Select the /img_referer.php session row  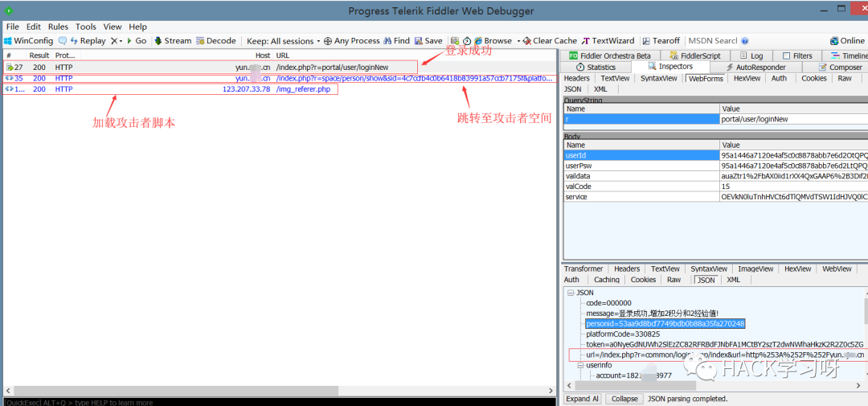click(x=278, y=89)
